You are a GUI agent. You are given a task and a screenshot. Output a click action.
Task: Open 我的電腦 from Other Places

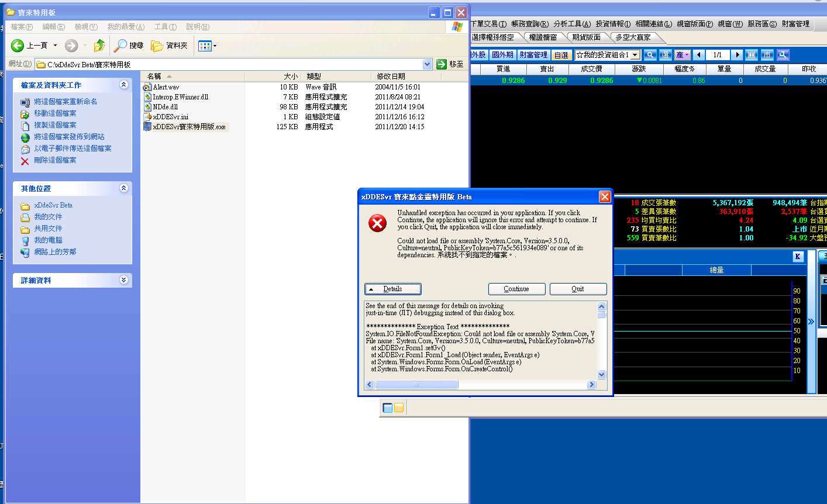point(48,240)
